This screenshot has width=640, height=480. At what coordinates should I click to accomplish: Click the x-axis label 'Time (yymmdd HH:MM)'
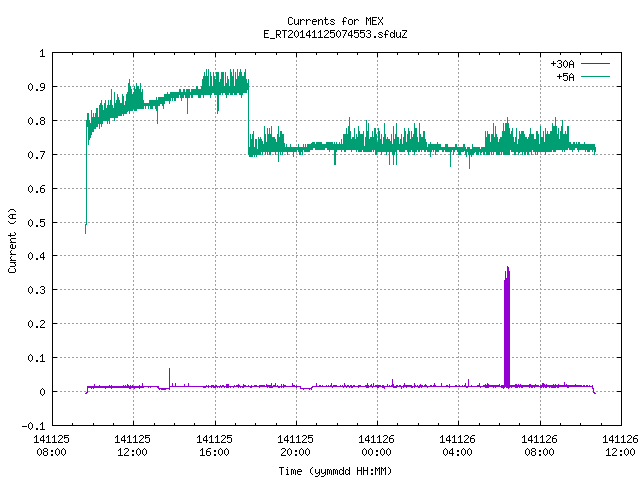(x=335, y=471)
